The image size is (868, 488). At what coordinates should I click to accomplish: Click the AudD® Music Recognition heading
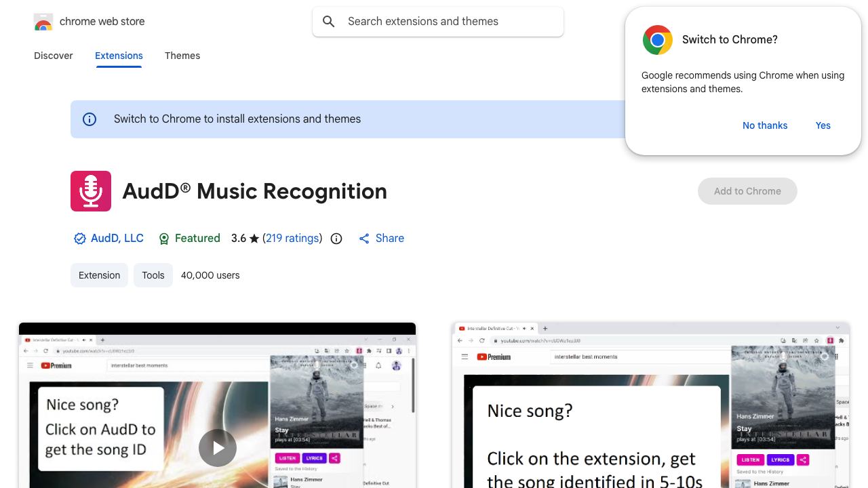tap(255, 191)
